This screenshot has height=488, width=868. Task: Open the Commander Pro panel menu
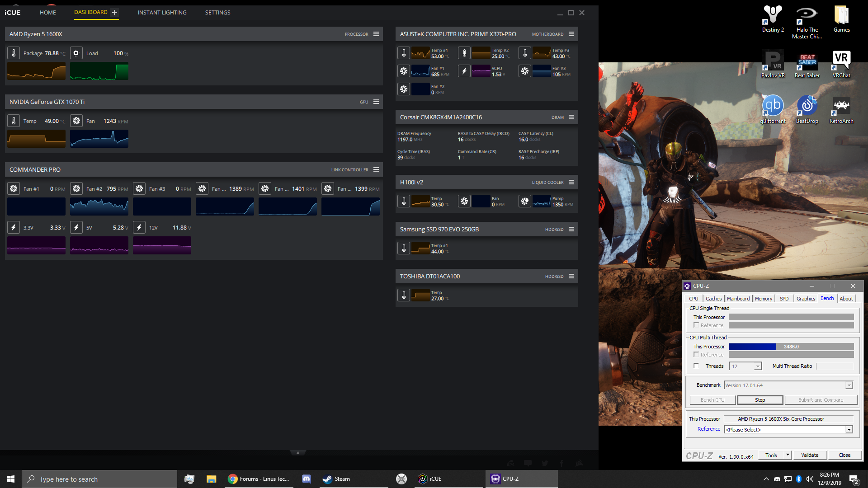(x=376, y=170)
